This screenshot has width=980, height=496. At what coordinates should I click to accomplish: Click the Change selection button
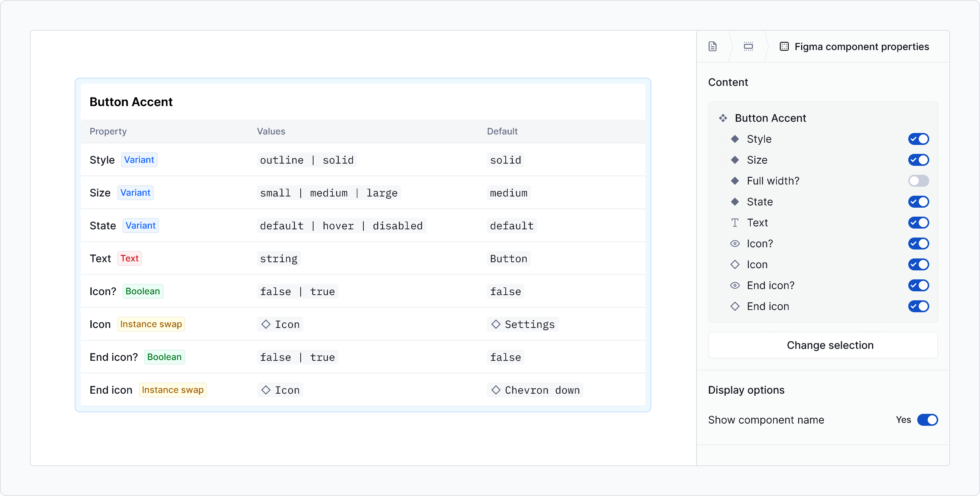click(x=822, y=345)
